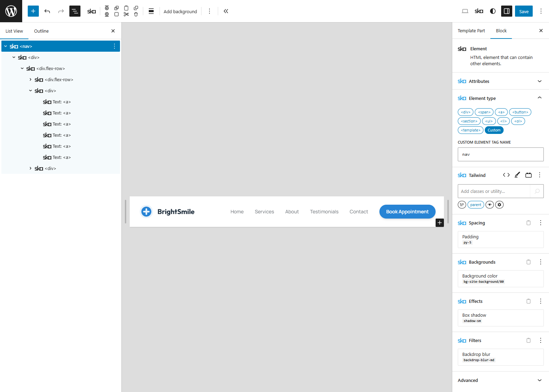Image resolution: width=549 pixels, height=392 pixels.
Task: Click the scissors cut icon
Action: tap(126, 14)
